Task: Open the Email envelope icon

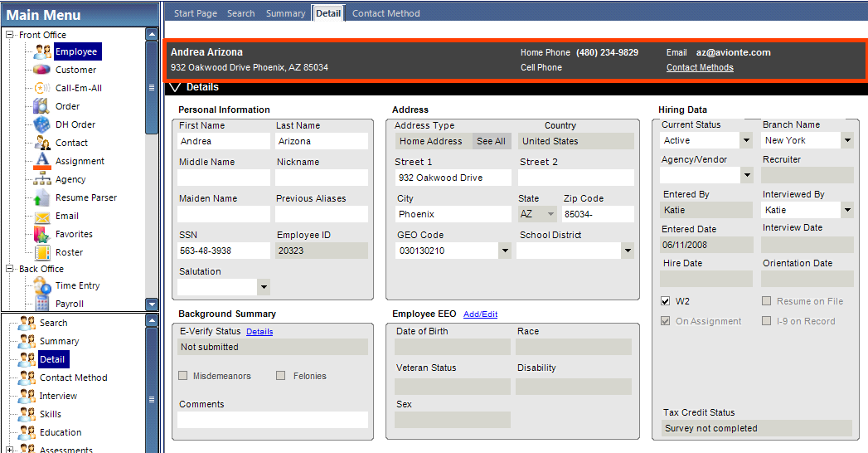Action: (x=42, y=217)
